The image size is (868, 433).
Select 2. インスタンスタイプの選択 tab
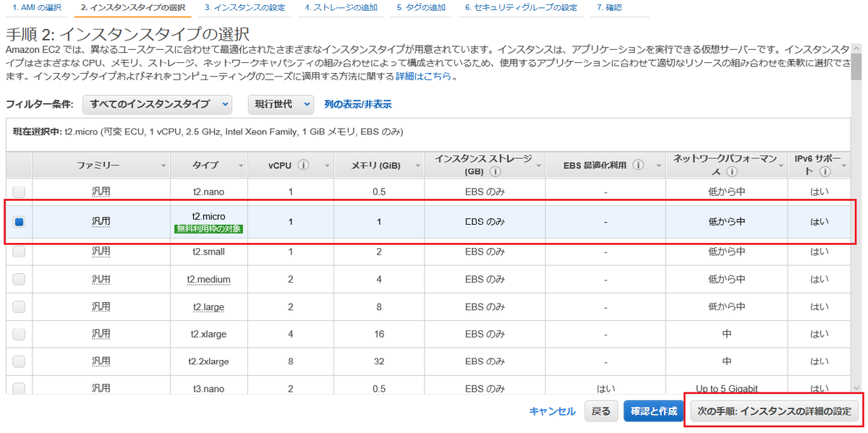(133, 7)
